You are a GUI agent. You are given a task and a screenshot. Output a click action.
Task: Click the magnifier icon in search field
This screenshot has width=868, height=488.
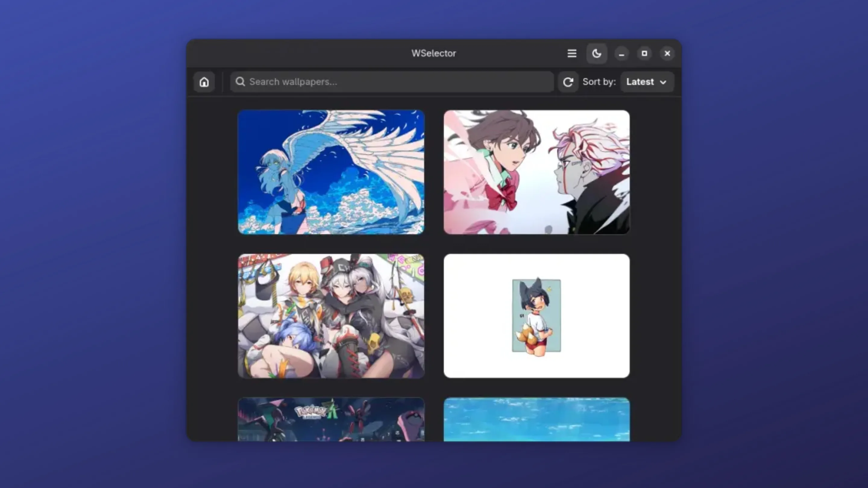240,82
